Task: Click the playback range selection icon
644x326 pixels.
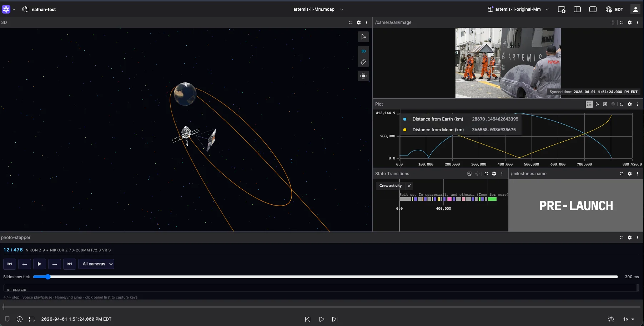Action: [x=32, y=319]
